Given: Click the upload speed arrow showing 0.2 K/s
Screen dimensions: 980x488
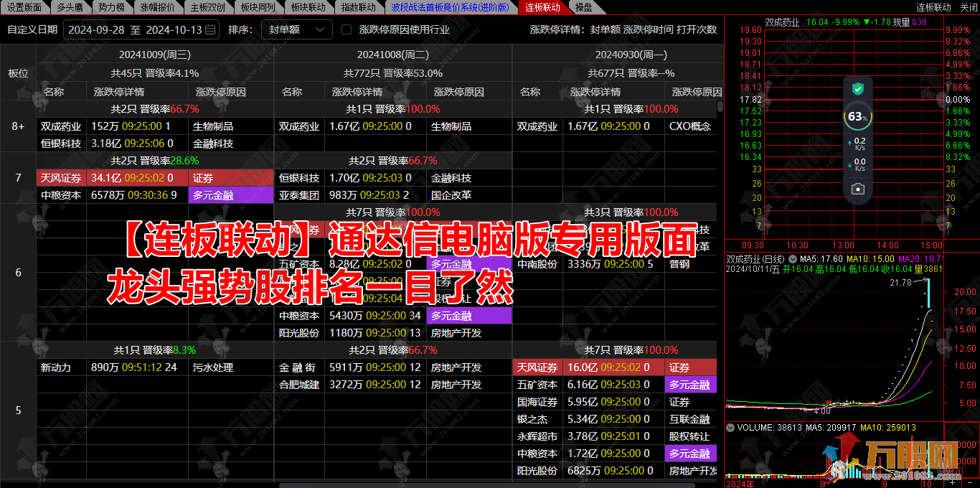Looking at the screenshot, I should coord(850,143).
